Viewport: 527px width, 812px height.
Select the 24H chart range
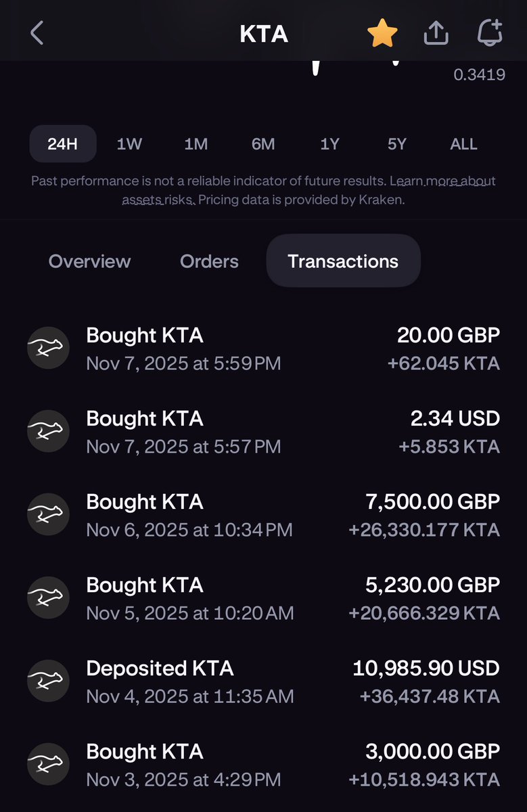63,144
